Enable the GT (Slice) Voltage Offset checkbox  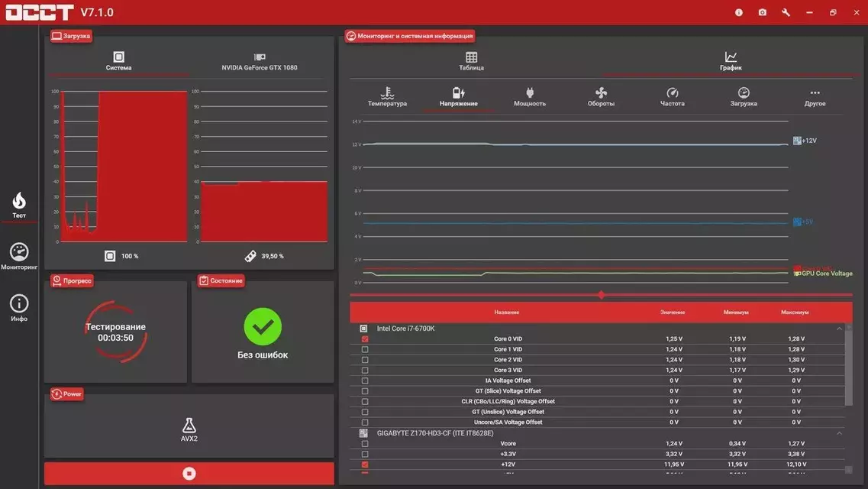tap(365, 391)
